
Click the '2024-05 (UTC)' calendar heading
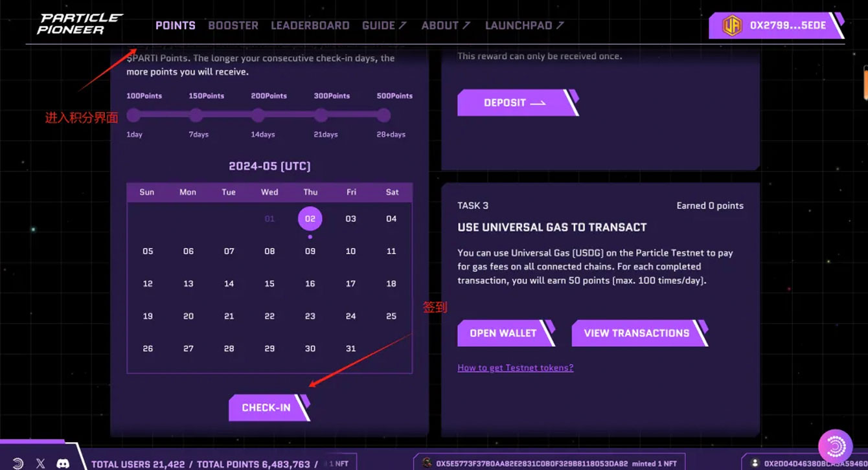pyautogui.click(x=269, y=166)
